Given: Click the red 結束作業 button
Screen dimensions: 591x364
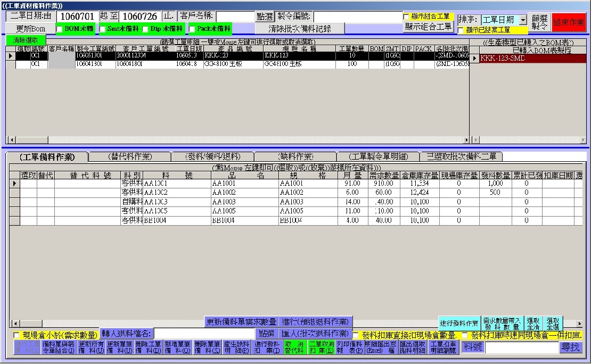Looking at the screenshot, I should click(x=569, y=22).
